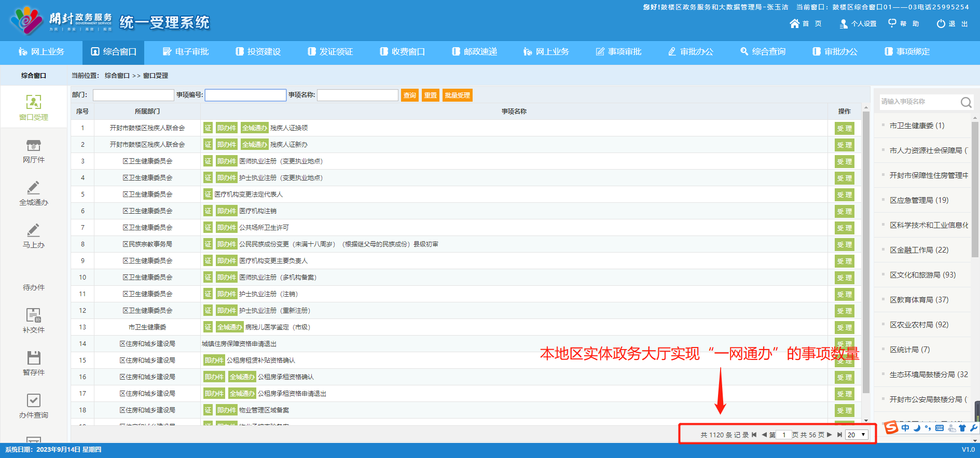Open the 网厅件 sidebar icon

tap(34, 146)
